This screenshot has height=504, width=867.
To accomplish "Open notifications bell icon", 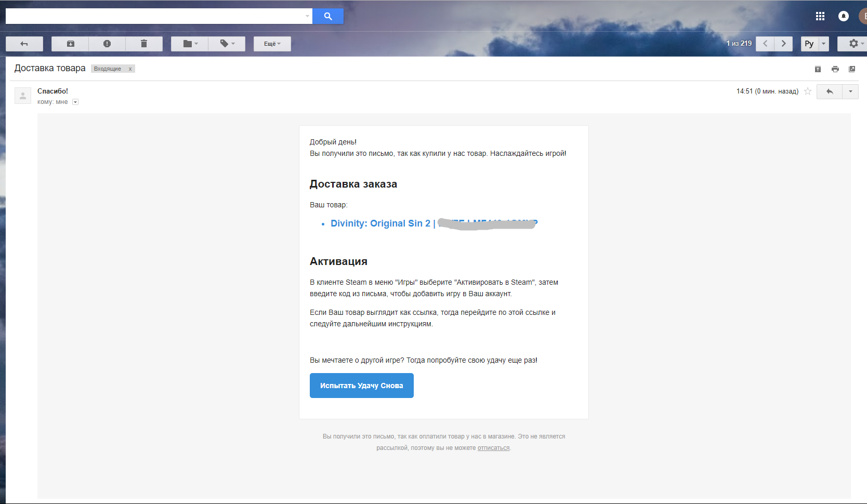I will point(843,16).
